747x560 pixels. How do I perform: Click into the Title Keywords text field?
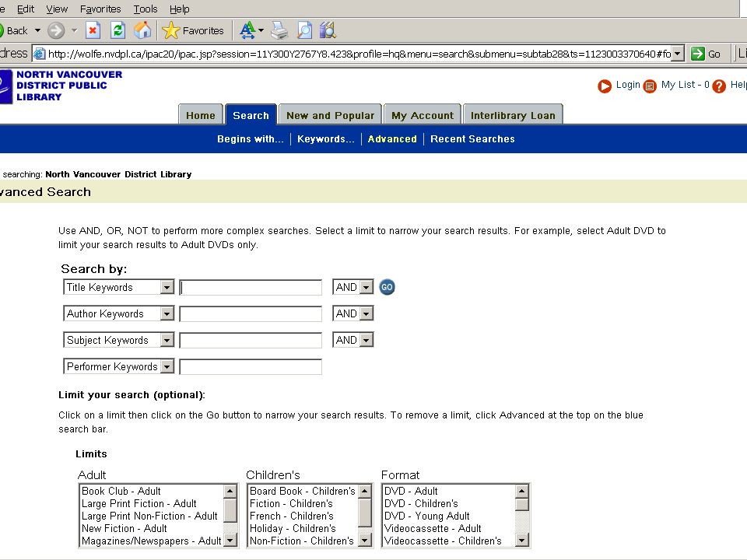[x=251, y=288]
